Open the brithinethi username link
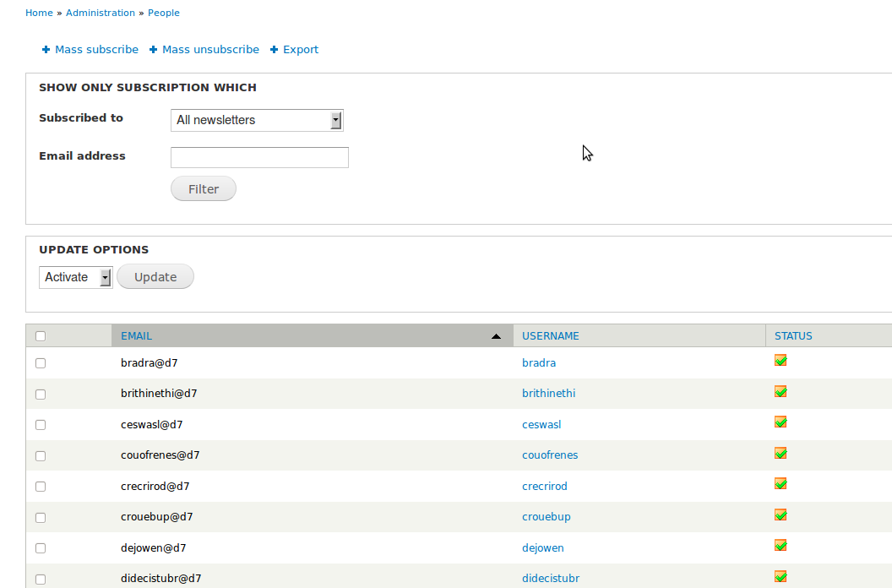 pyautogui.click(x=548, y=394)
